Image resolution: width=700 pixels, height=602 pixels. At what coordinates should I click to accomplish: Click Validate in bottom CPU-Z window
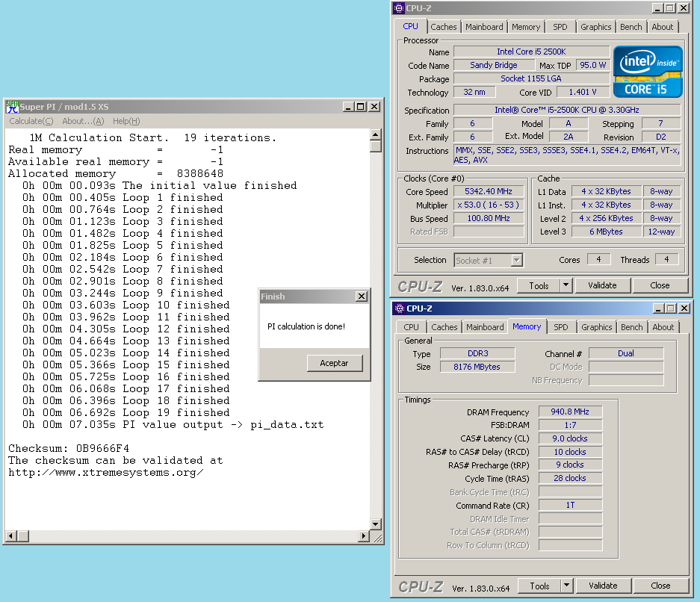(x=603, y=586)
